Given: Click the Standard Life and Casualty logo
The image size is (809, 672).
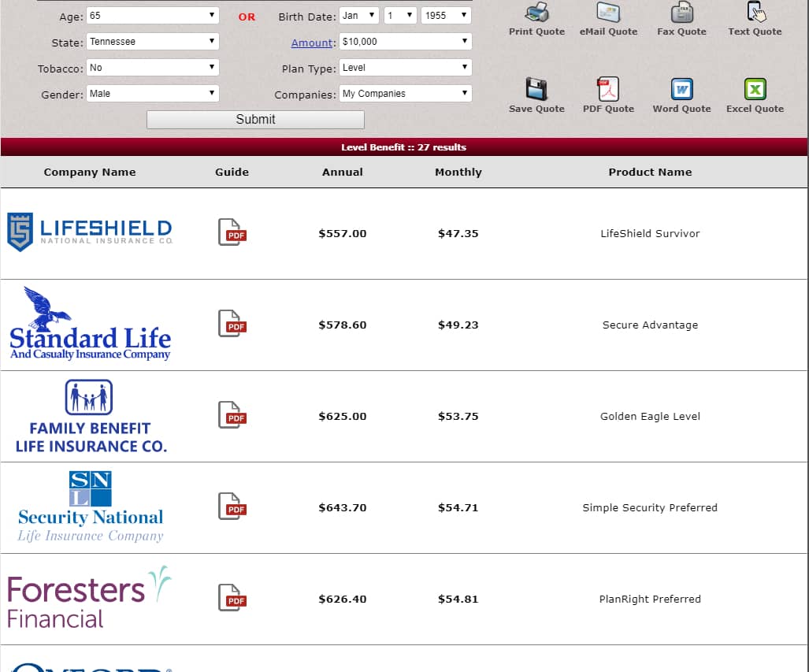Looking at the screenshot, I should tap(90, 324).
